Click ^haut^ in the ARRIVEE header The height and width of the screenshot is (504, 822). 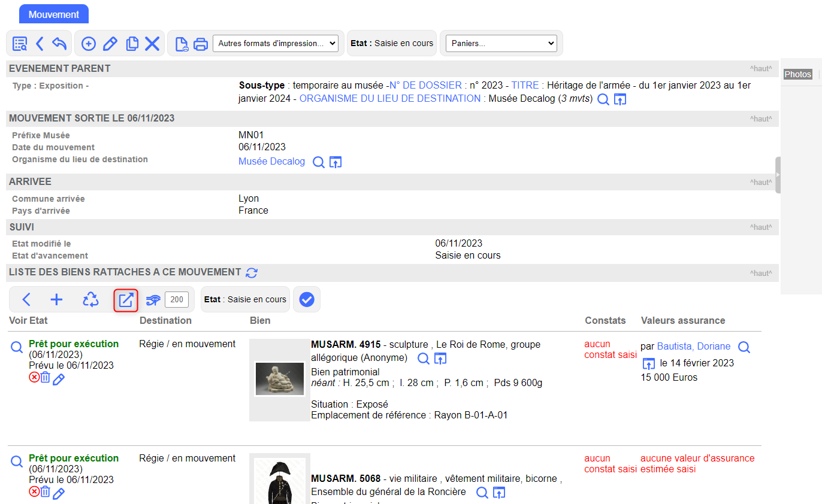tap(761, 182)
